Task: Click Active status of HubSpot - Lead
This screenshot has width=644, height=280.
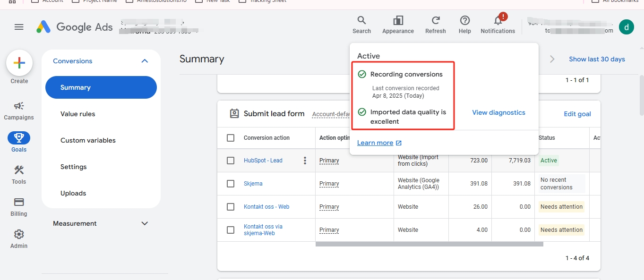Action: 549,161
